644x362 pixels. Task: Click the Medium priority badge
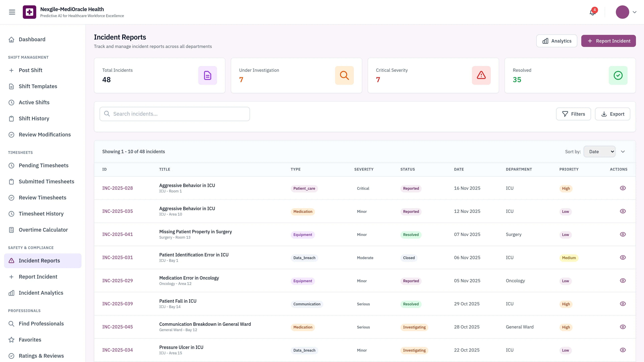[x=569, y=258]
